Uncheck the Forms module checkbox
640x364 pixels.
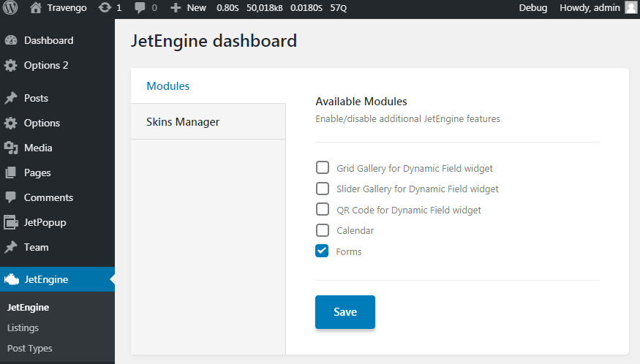322,251
